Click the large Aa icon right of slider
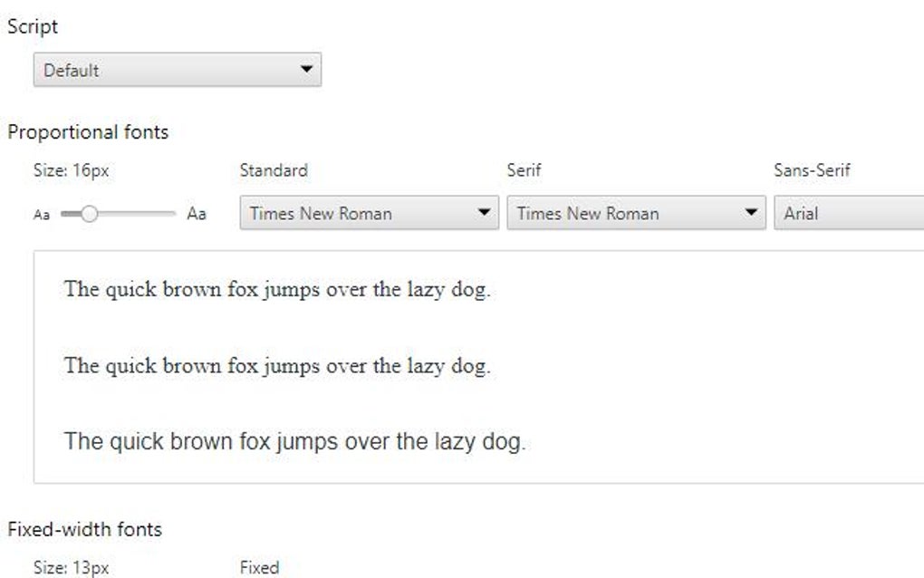The height and width of the screenshot is (578, 924). click(x=197, y=214)
